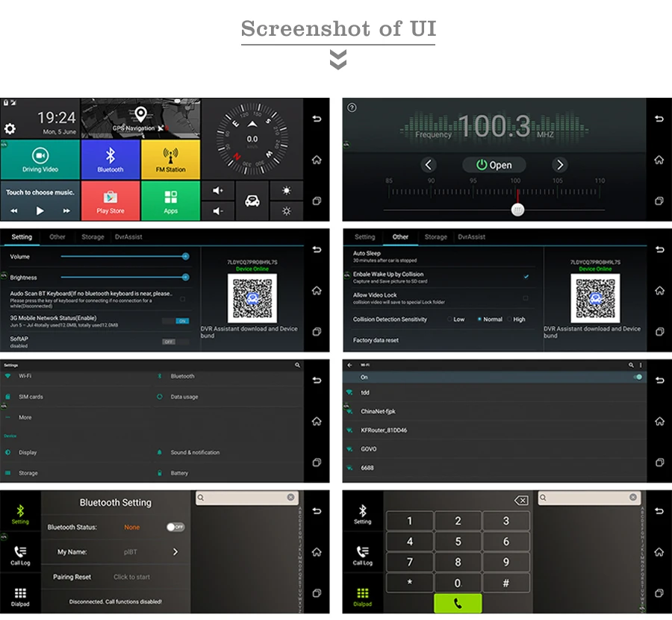
Task: Open the Driving Video tile
Action: [40, 159]
